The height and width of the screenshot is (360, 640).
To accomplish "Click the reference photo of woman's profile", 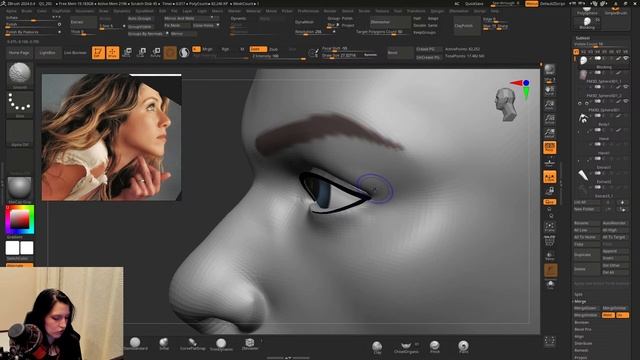I will click(112, 137).
